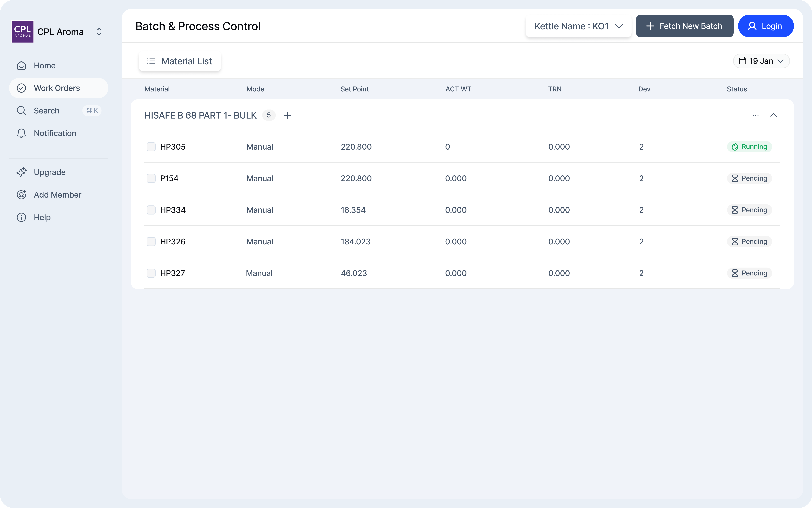Click the Pending status badge for HP326

point(750,242)
